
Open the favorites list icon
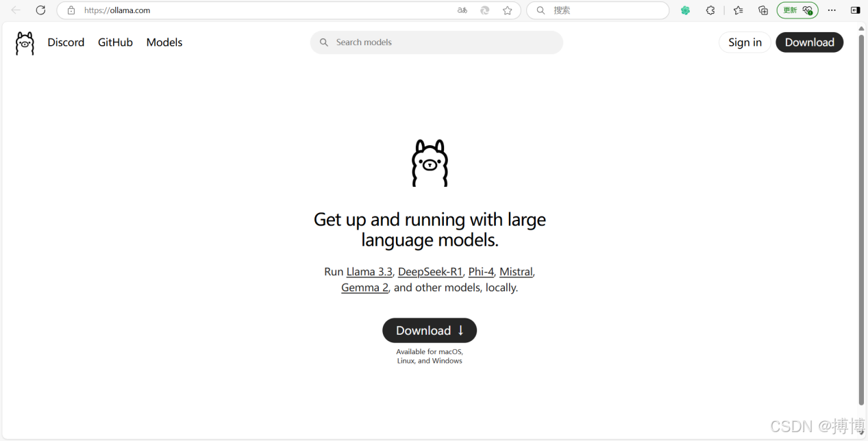click(738, 10)
